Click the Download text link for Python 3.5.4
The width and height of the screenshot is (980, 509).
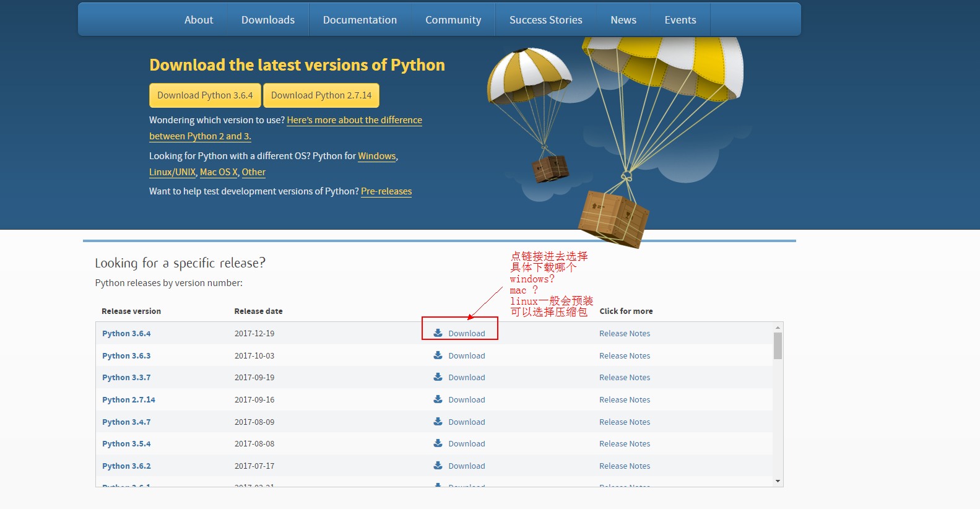[x=467, y=443]
